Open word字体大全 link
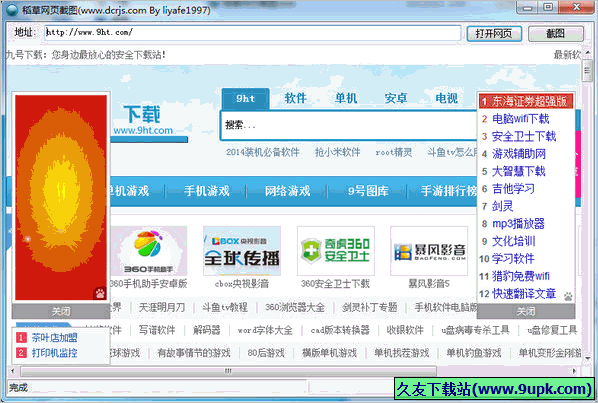 click(x=265, y=330)
